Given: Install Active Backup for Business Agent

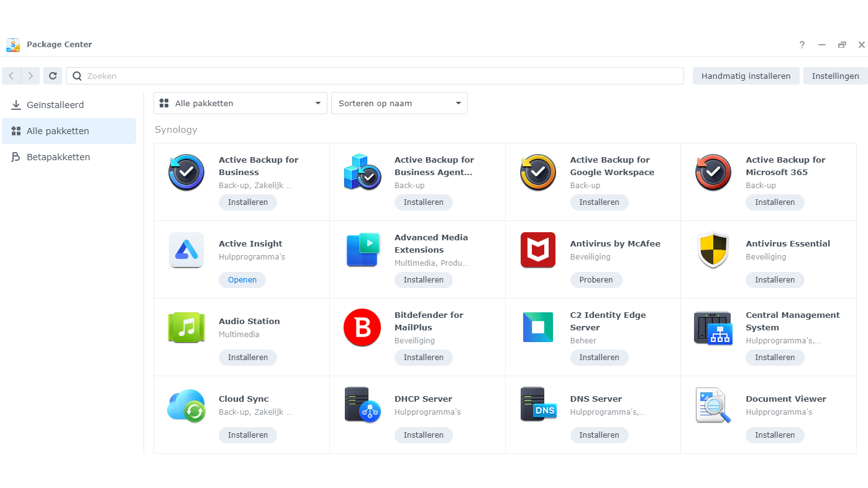Looking at the screenshot, I should click(x=424, y=202).
